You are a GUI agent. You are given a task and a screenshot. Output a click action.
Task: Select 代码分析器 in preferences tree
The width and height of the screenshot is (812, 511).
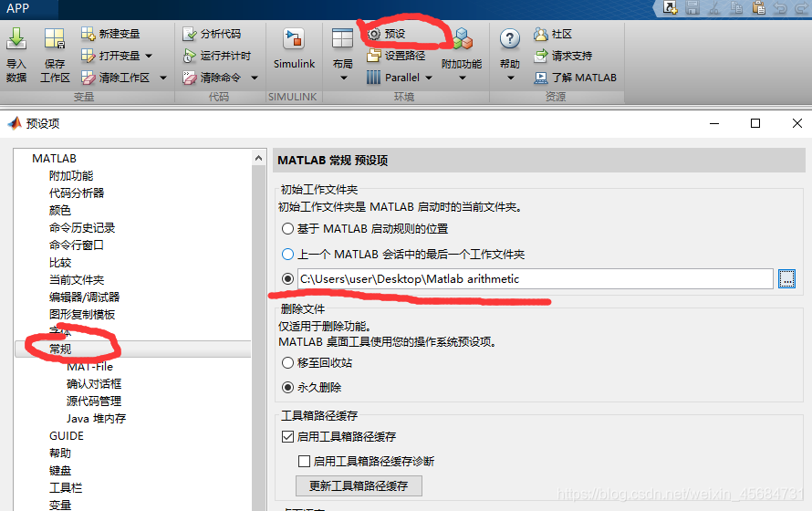click(77, 193)
